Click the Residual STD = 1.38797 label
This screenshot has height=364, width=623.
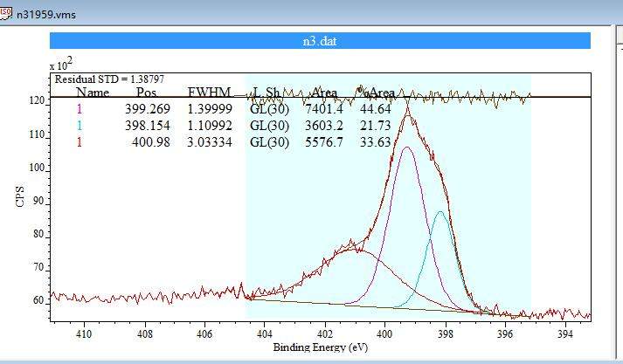point(109,79)
